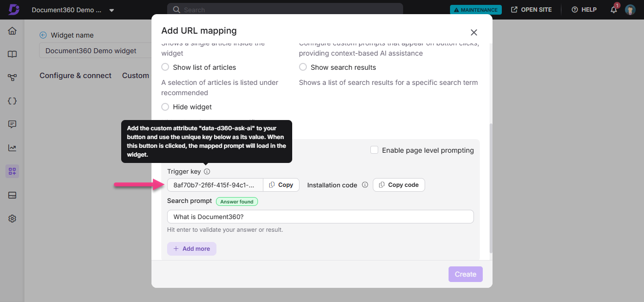Switch to the Configure & connect tab
Image resolution: width=644 pixels, height=302 pixels.
point(75,76)
